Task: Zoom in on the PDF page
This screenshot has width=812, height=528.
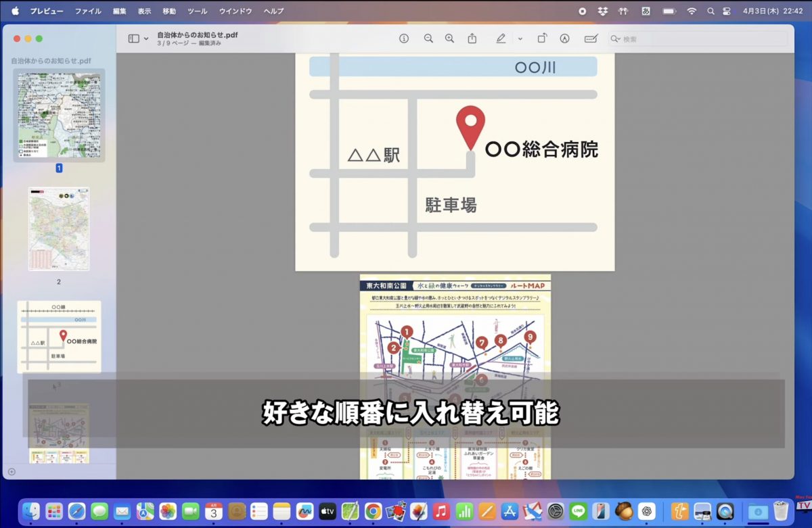Action: pos(449,39)
